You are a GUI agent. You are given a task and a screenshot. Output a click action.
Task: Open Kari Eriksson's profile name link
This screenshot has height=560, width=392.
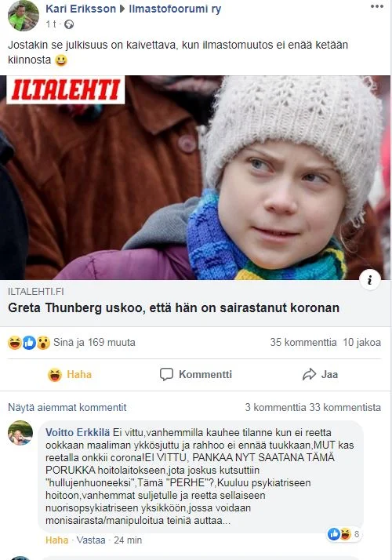81,9
